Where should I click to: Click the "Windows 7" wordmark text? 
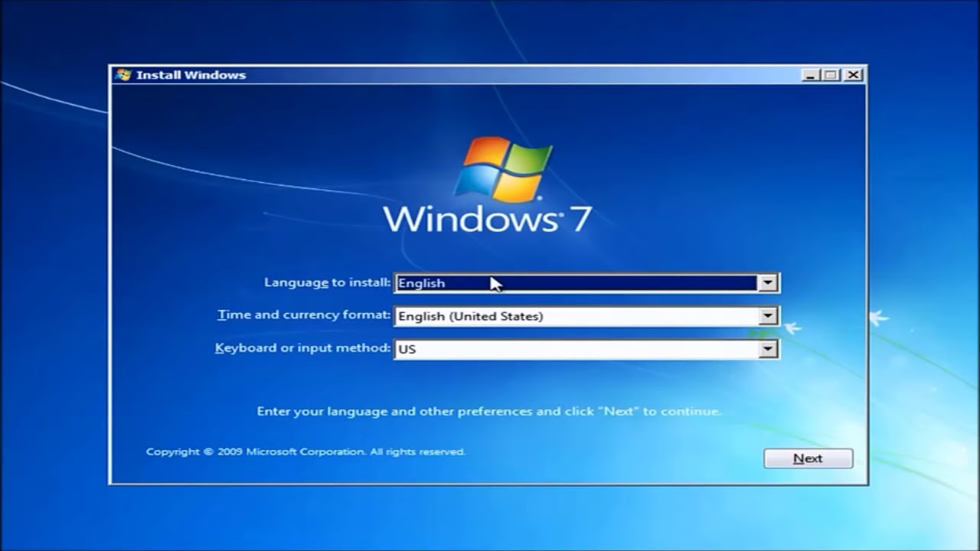[487, 219]
